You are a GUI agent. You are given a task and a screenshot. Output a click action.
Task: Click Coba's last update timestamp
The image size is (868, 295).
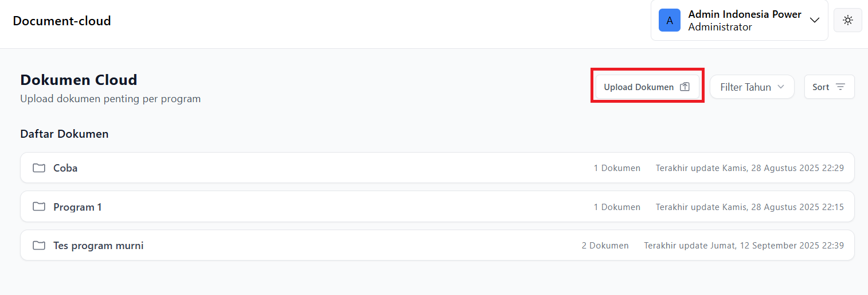749,168
